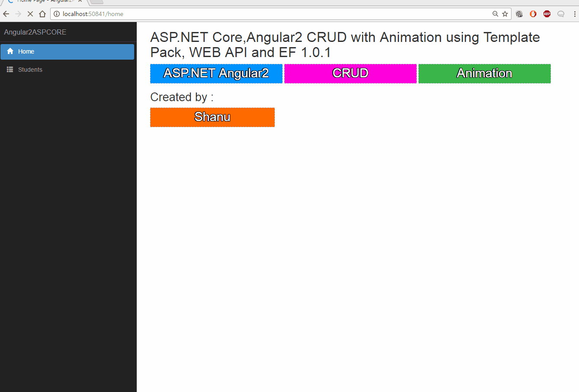579x392 pixels.
Task: Click the blue ASP.NET Angular2 box
Action: click(x=216, y=73)
